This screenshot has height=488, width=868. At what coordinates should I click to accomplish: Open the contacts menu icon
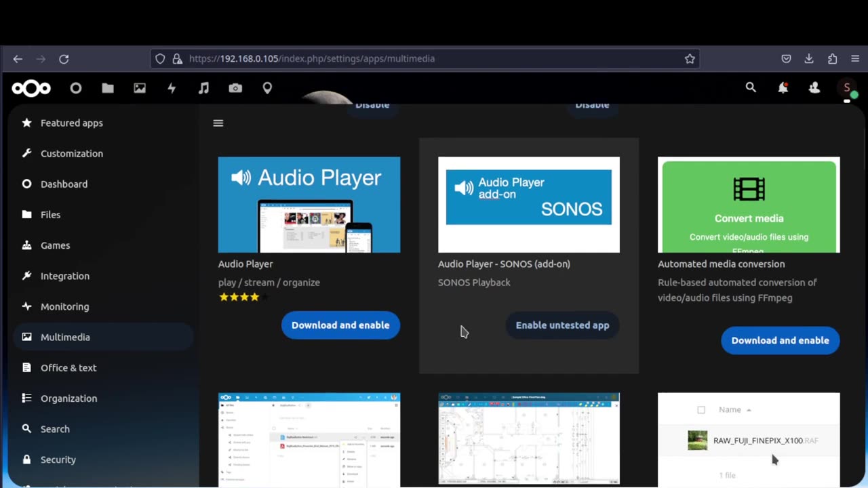click(814, 87)
